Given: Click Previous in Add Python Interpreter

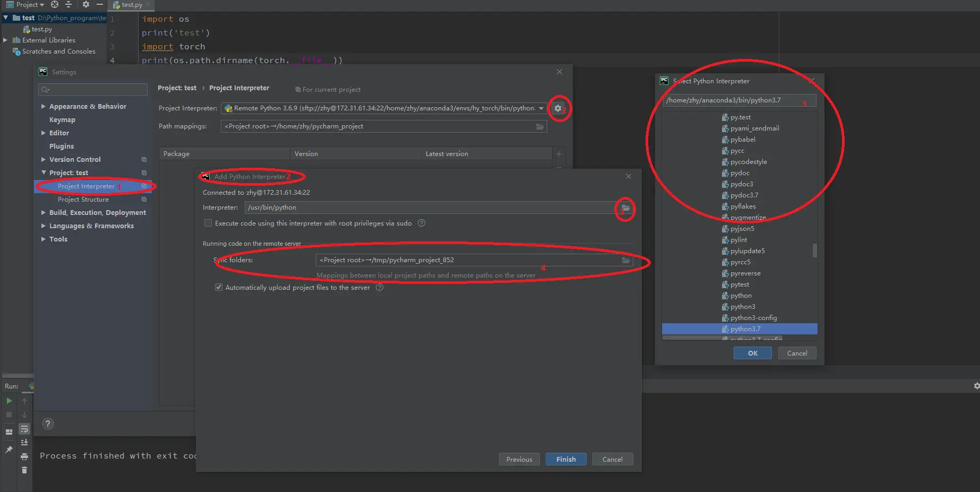Looking at the screenshot, I should (519, 460).
